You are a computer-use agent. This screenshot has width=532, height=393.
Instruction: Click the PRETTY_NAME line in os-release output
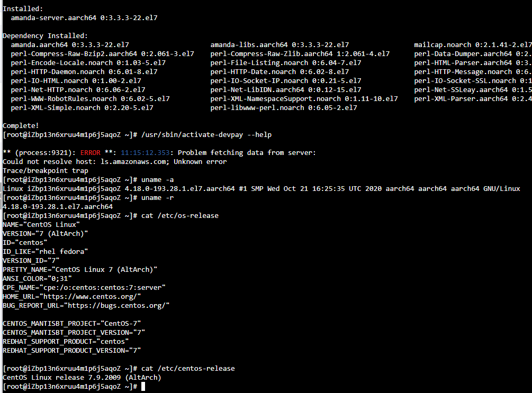click(80, 269)
